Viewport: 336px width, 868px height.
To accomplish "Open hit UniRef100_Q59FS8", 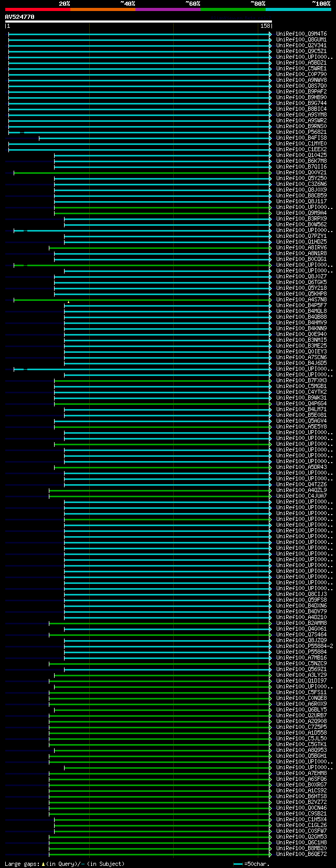I will click(x=301, y=600).
